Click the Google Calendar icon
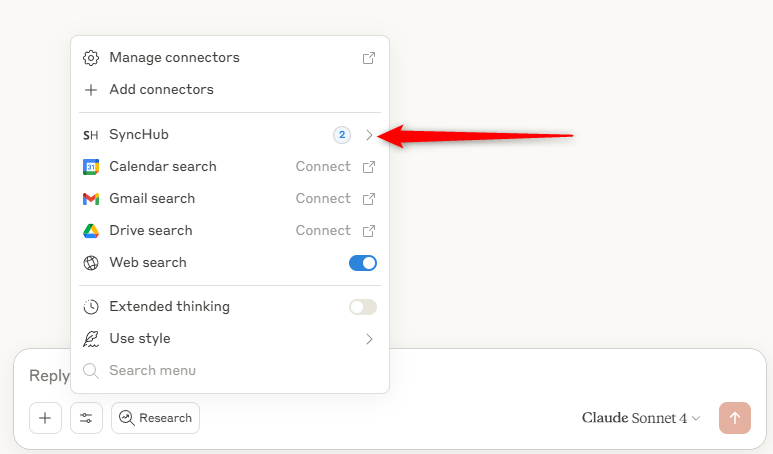 point(91,167)
